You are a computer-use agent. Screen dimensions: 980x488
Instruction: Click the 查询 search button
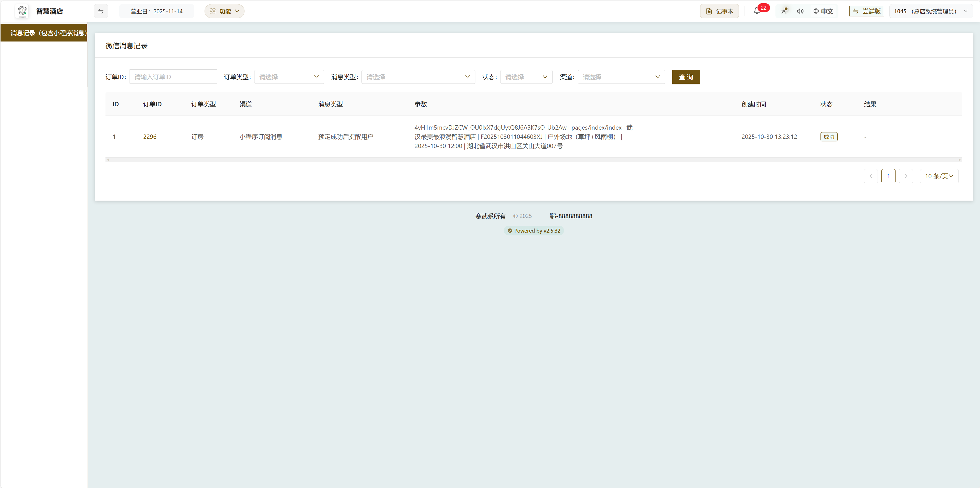(686, 77)
